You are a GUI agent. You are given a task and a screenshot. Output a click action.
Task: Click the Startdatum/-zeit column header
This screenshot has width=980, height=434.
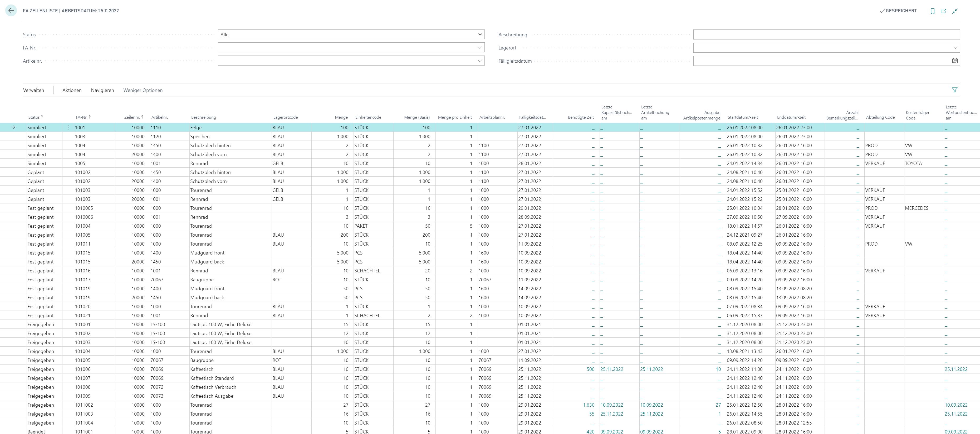coord(743,117)
